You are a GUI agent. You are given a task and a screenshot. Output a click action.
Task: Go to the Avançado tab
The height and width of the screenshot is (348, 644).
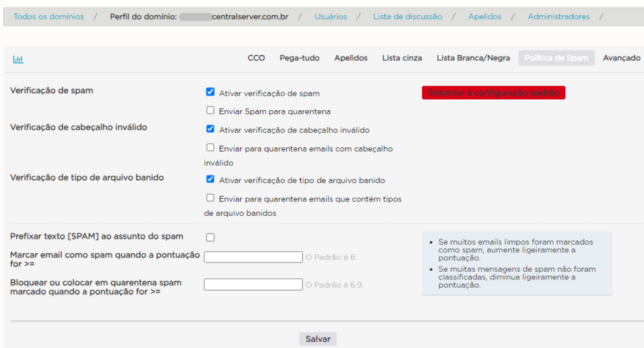(621, 58)
